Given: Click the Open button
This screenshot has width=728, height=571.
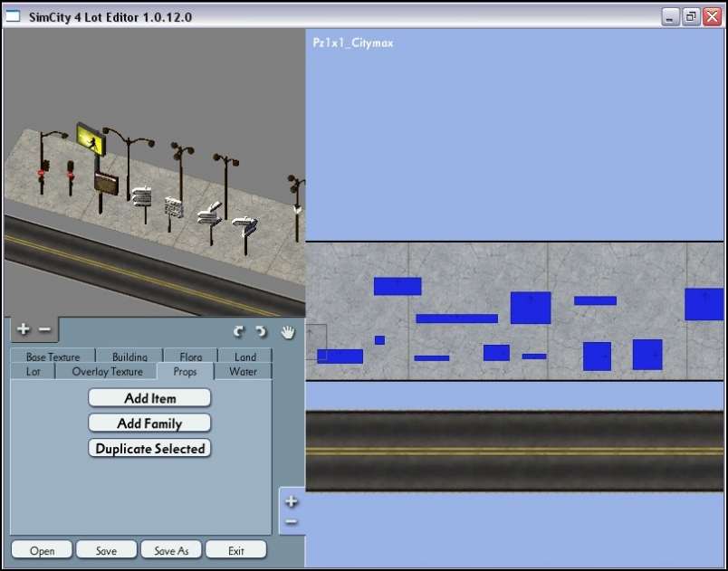Looking at the screenshot, I should [42, 550].
